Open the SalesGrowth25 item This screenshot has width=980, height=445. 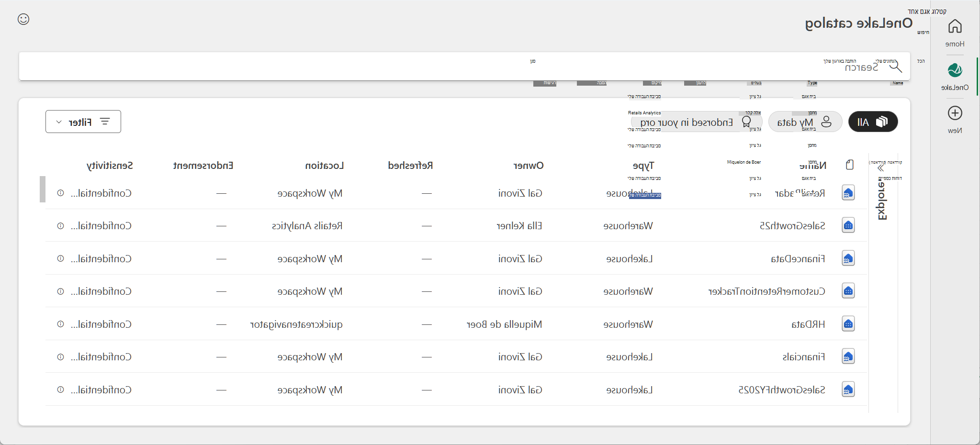[x=793, y=226]
